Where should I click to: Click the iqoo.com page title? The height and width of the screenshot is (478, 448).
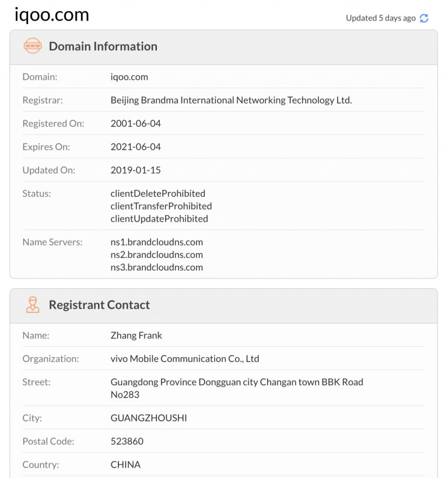pyautogui.click(x=52, y=15)
